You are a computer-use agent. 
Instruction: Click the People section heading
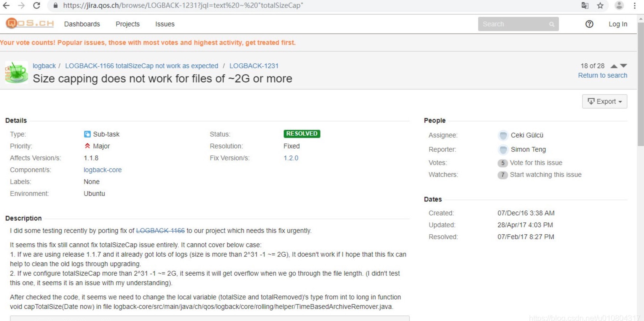[434, 120]
